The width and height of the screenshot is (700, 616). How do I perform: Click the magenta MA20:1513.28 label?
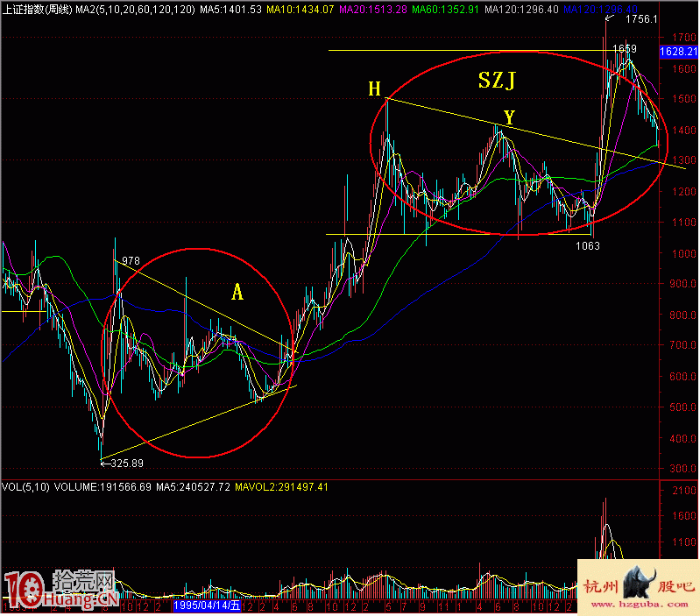(373, 10)
